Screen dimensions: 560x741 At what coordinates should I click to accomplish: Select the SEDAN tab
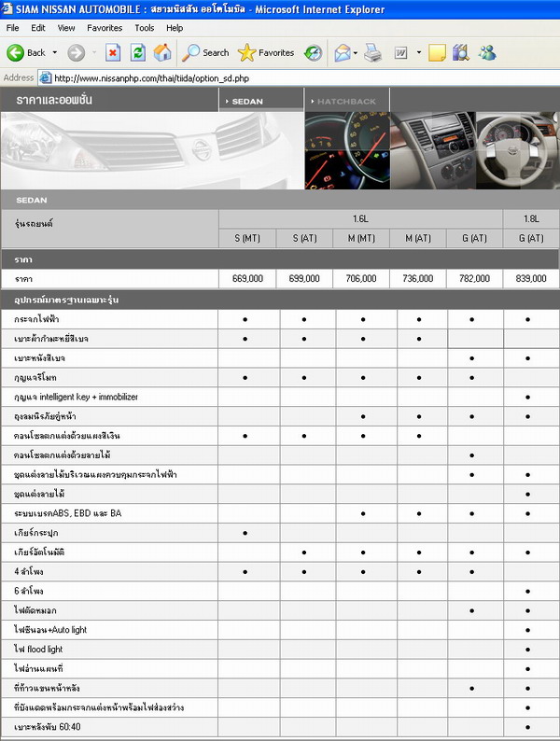click(260, 100)
